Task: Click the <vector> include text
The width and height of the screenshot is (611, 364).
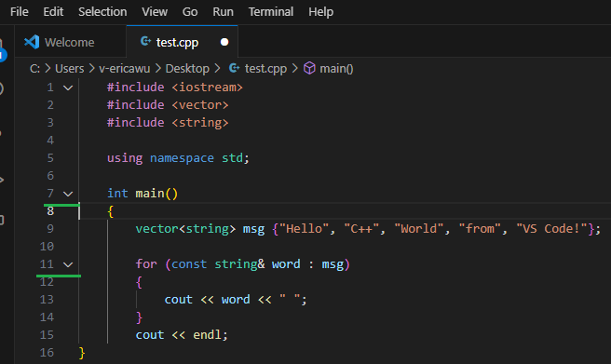Action: pyautogui.click(x=200, y=104)
